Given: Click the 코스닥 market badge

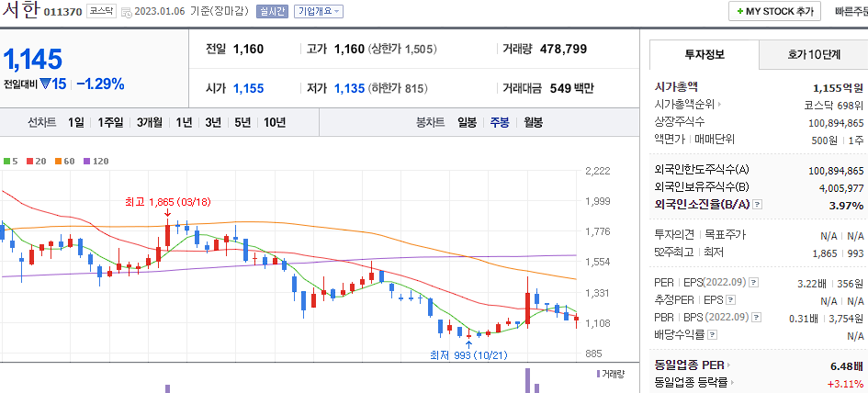Looking at the screenshot, I should [x=101, y=11].
